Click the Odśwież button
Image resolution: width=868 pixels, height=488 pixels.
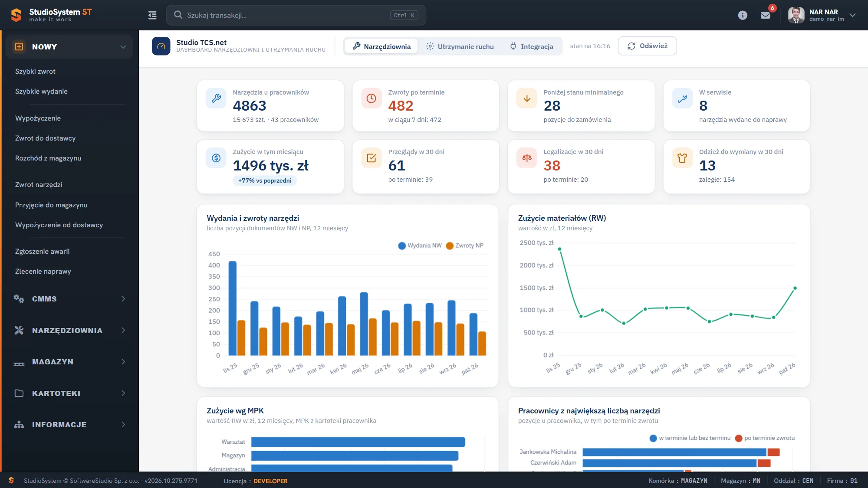point(647,46)
